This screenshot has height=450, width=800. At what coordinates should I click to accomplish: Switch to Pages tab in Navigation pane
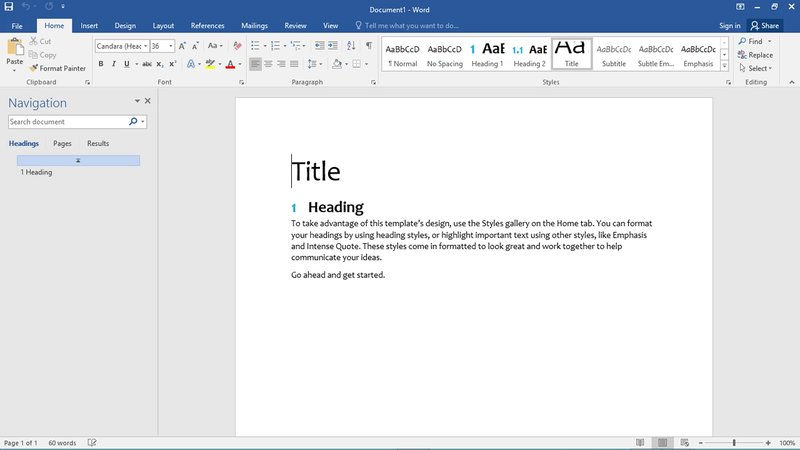[62, 144]
